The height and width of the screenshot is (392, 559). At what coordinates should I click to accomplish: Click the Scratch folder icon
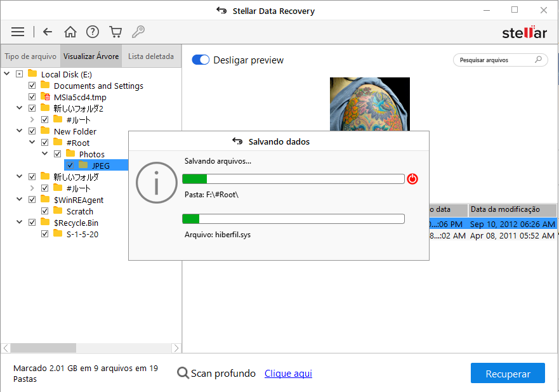(x=58, y=211)
